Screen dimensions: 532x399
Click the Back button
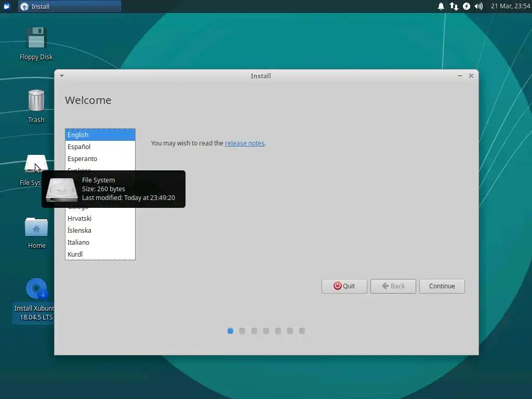click(x=393, y=286)
